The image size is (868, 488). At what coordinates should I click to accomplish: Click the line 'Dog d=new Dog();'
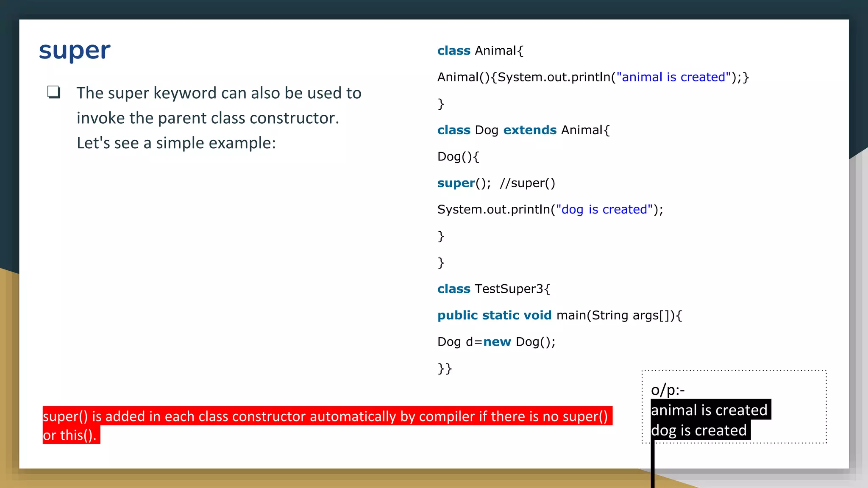click(496, 342)
